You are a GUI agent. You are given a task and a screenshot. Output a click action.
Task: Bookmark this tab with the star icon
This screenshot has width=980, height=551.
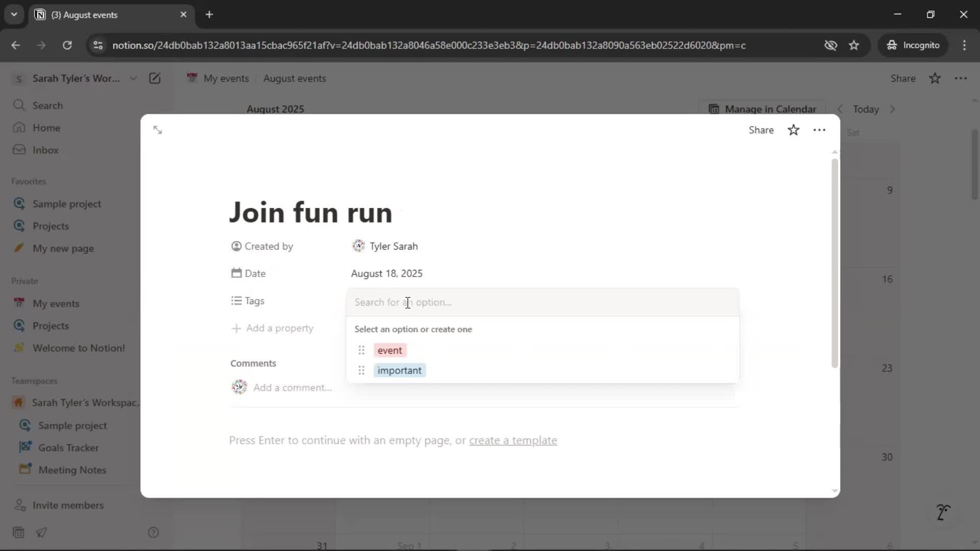[x=854, y=45]
